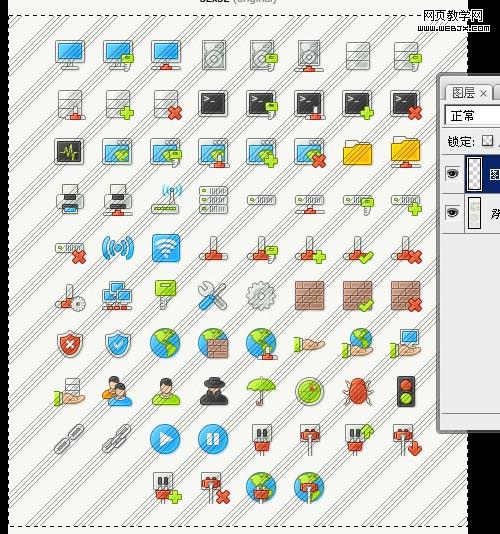This screenshot has height=534, width=500.
Task: Select the top layer's checkered thumbnail
Action: point(474,174)
